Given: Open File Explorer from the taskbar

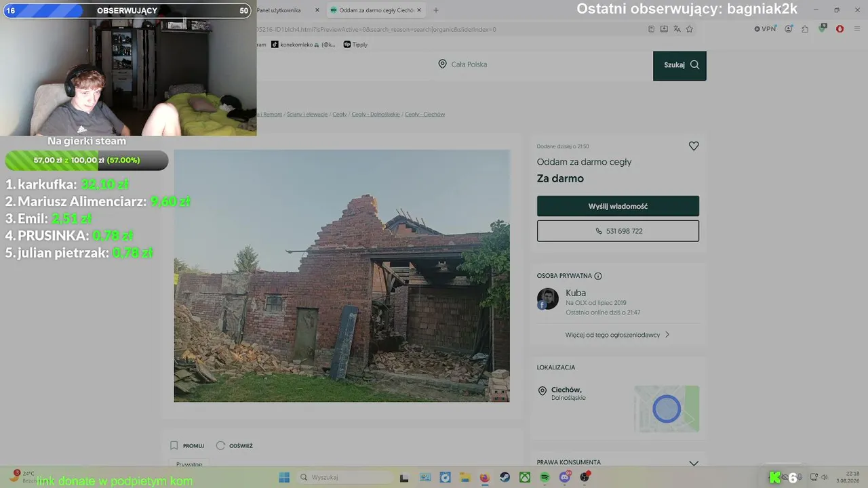Looking at the screenshot, I should click(x=465, y=477).
